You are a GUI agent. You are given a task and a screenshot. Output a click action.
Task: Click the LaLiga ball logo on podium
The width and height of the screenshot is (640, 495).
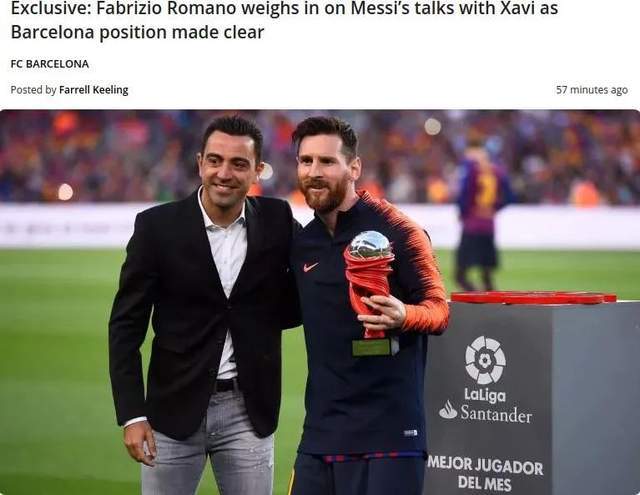pos(485,359)
